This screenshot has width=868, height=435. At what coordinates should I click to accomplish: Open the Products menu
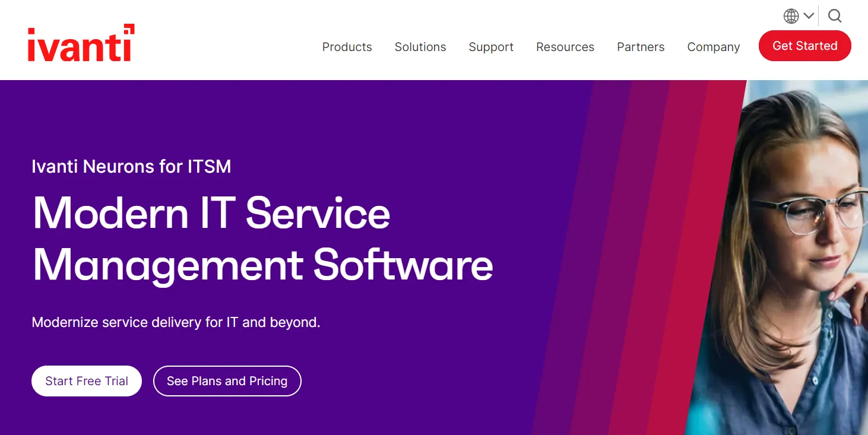[x=347, y=47]
